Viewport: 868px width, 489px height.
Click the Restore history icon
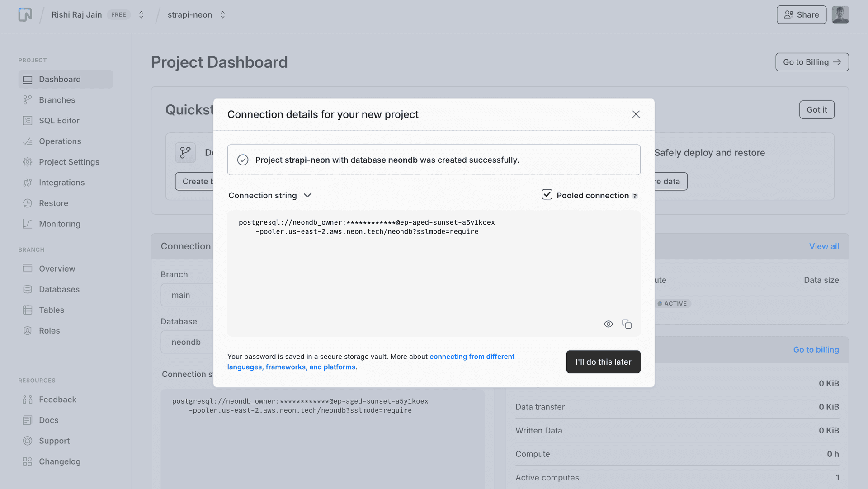coord(28,203)
